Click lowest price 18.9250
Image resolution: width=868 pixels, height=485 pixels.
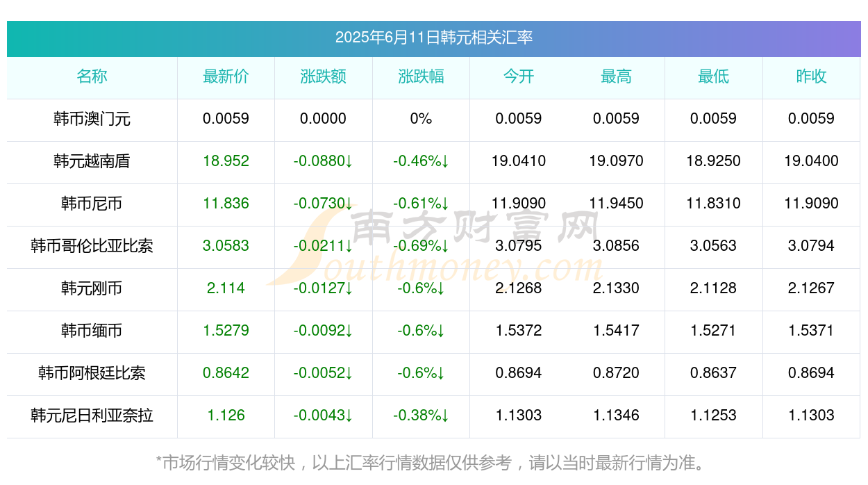pos(713,161)
